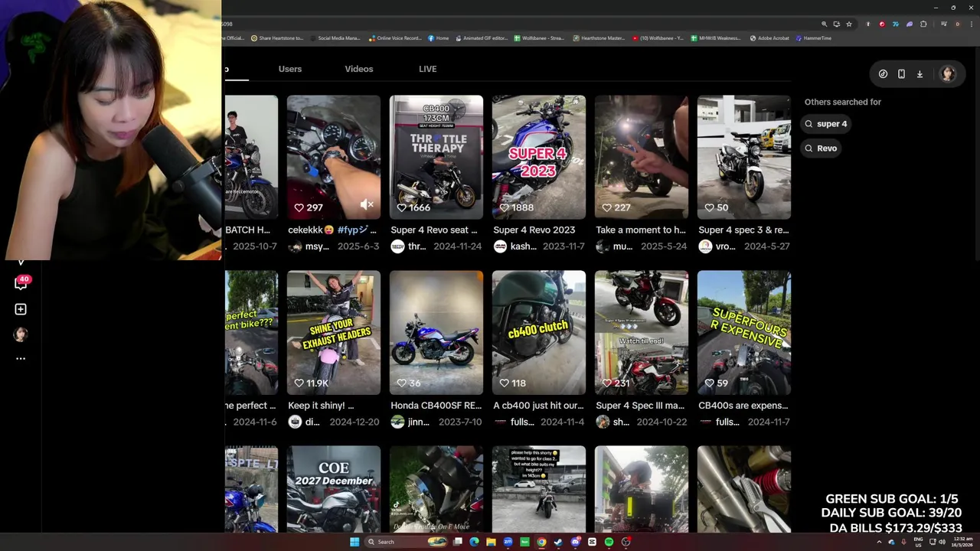Show hidden system tray icons chevron
The width and height of the screenshot is (980, 551).
pyautogui.click(x=879, y=542)
